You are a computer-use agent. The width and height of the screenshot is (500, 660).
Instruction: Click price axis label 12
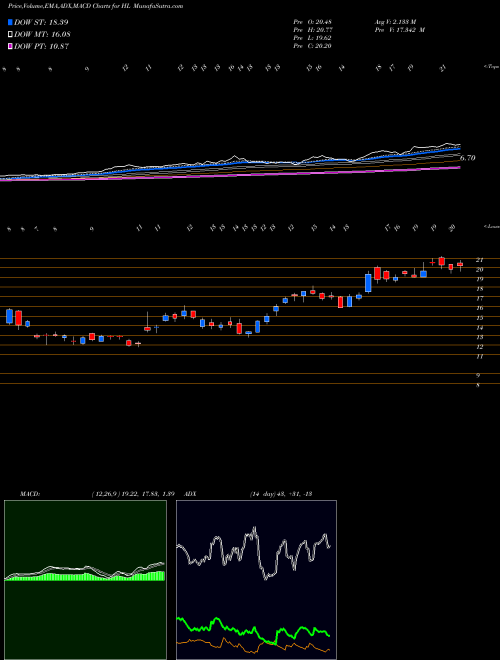[479, 347]
